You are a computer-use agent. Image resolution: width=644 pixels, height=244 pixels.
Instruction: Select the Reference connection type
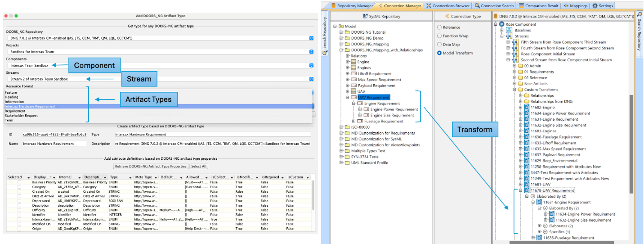pos(439,27)
